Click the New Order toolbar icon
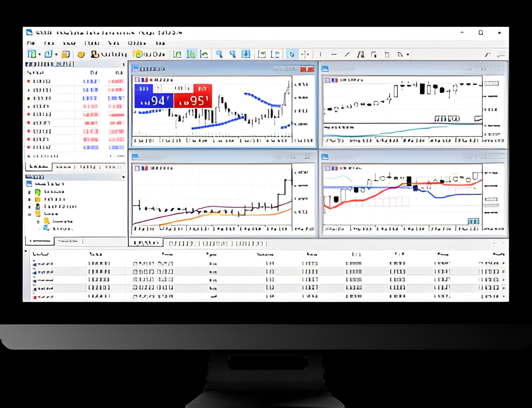 [x=94, y=54]
